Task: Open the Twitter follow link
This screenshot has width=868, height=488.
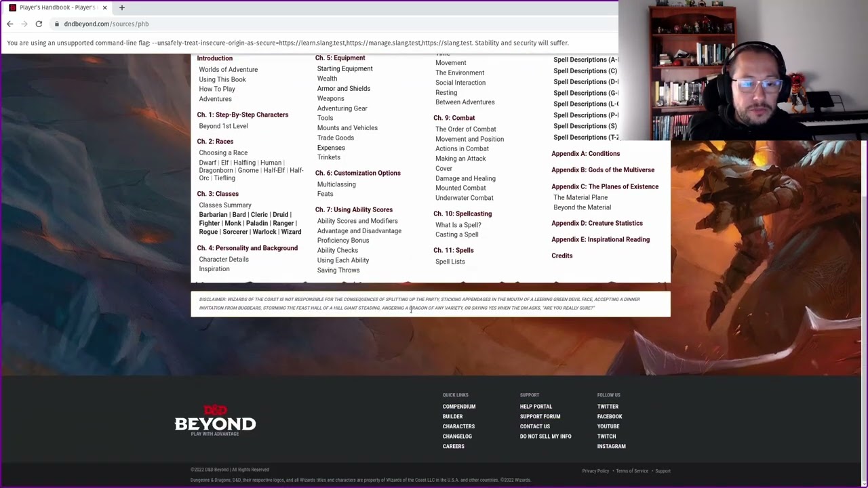Action: point(608,407)
